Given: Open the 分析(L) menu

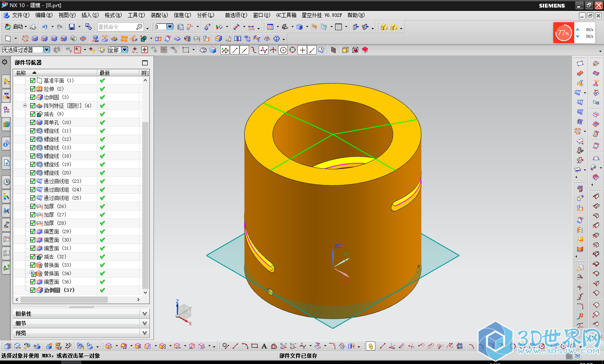Looking at the screenshot, I should tap(206, 15).
